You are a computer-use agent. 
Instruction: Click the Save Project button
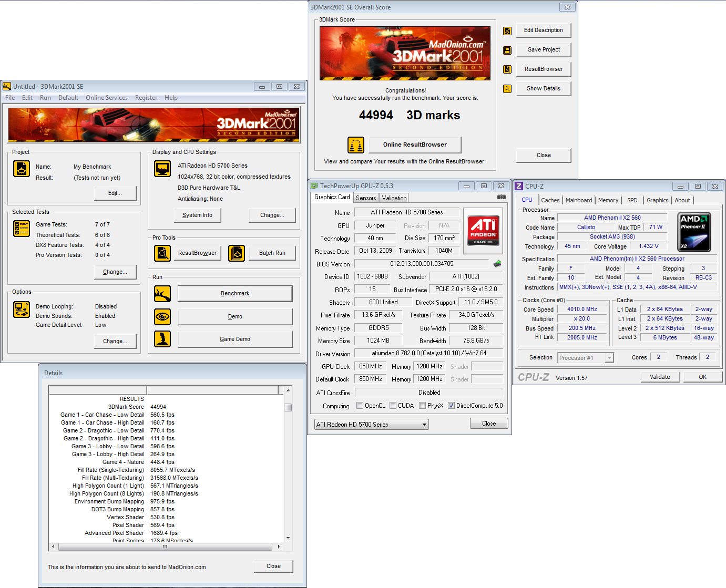click(x=544, y=50)
